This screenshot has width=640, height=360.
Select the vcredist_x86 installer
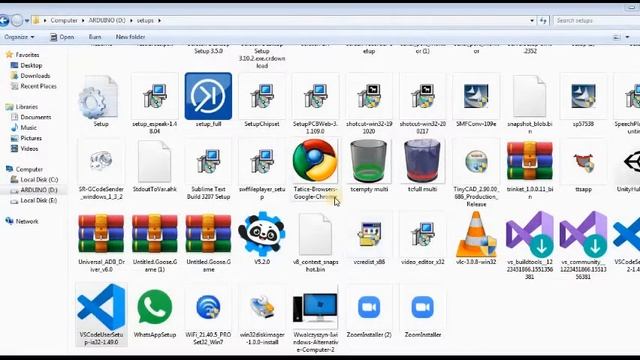point(369,234)
